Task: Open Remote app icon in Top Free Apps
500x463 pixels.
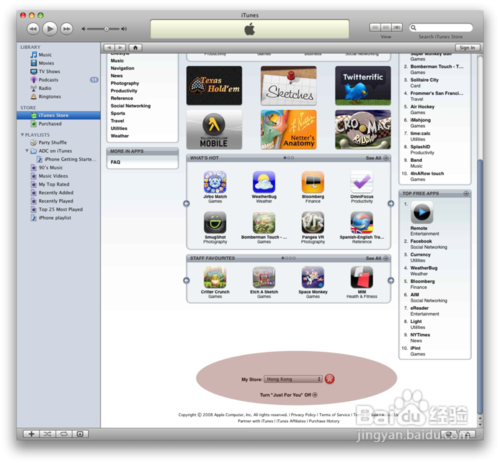Action: pyautogui.click(x=422, y=212)
